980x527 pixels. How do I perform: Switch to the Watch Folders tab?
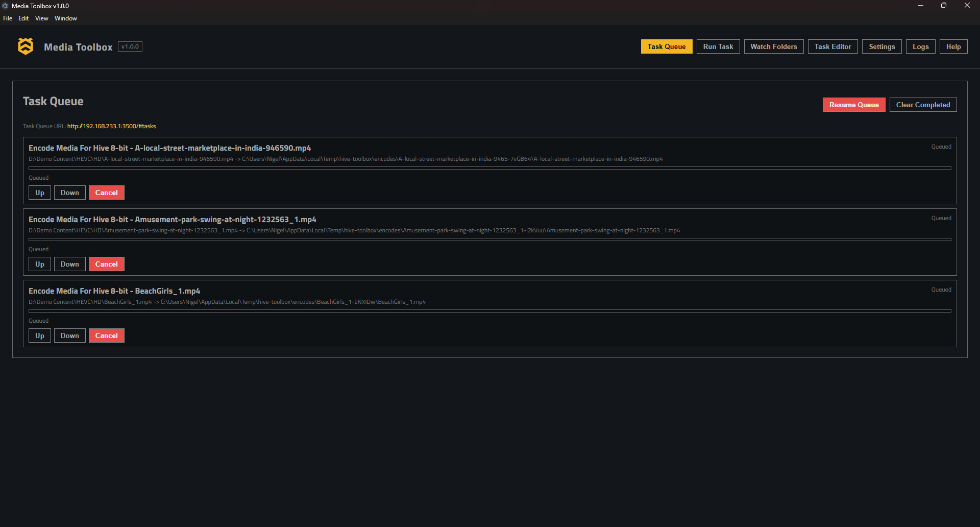coord(774,46)
